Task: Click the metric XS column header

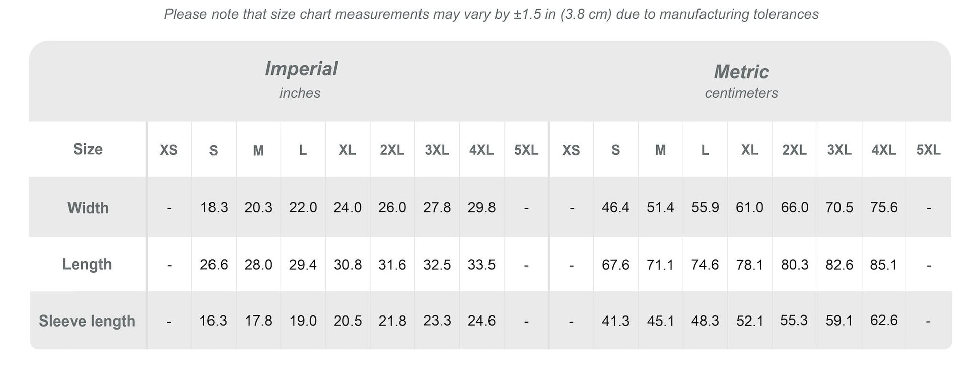Action: 571,151
